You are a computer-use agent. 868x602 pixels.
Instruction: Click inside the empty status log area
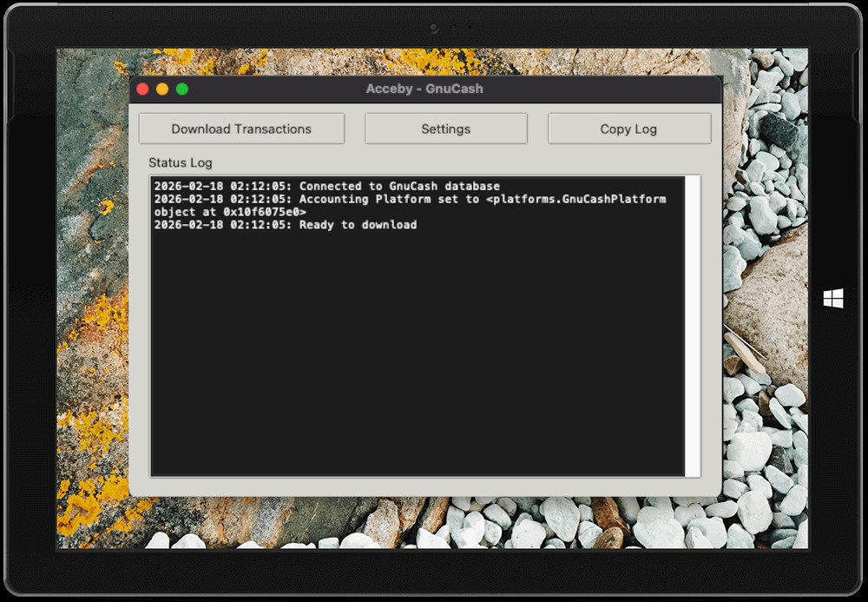417,347
